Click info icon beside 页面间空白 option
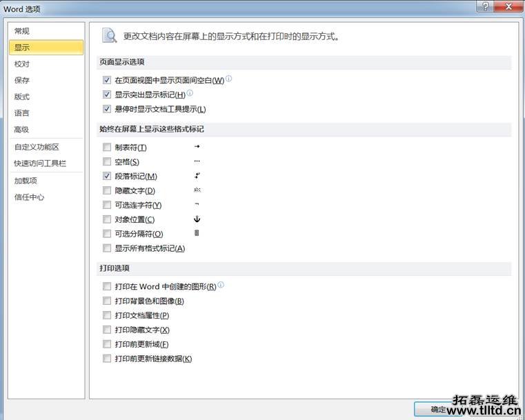Image resolution: width=525 pixels, height=420 pixels. [x=228, y=79]
